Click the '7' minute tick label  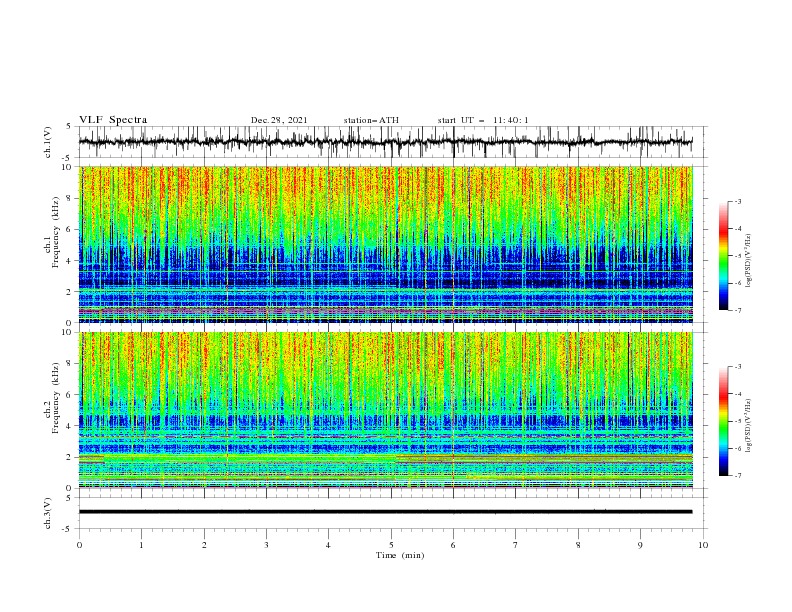[x=516, y=545]
